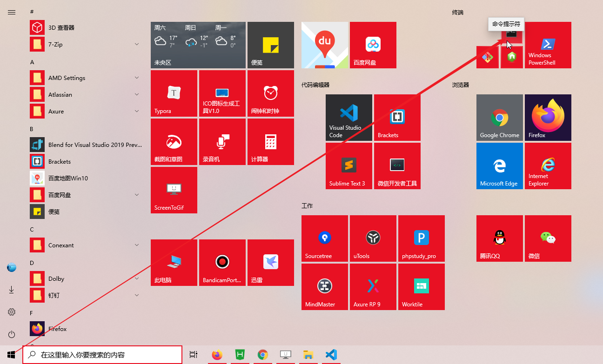Open the Git colorful diamond tile
603x364 pixels.
coord(488,57)
